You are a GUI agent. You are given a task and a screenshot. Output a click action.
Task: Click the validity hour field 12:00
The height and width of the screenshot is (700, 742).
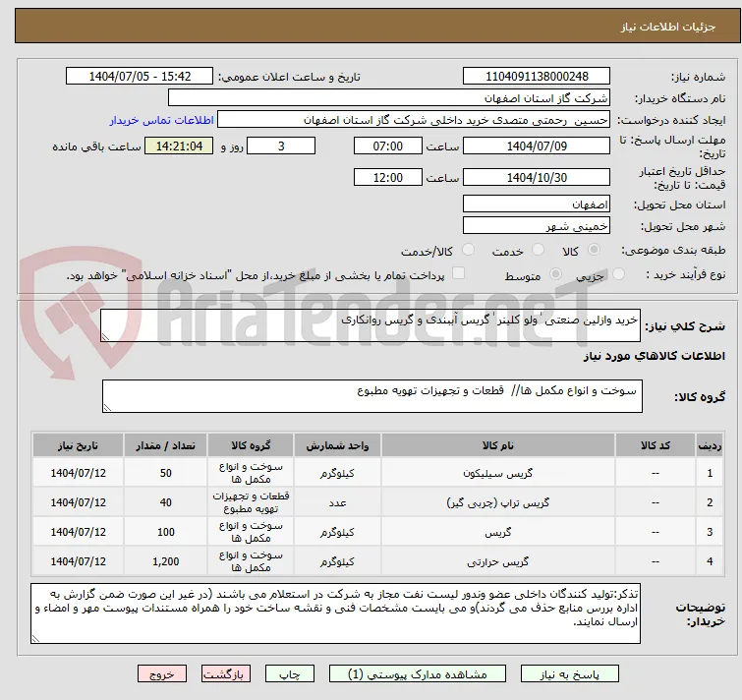click(x=387, y=178)
